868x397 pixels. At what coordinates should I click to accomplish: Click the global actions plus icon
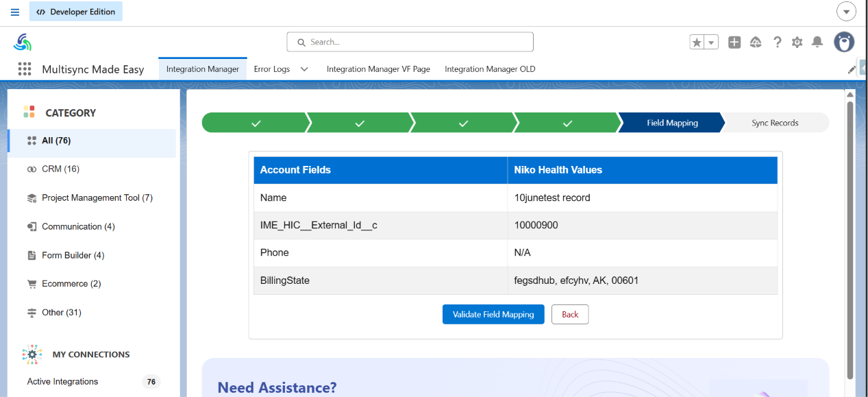(x=734, y=43)
